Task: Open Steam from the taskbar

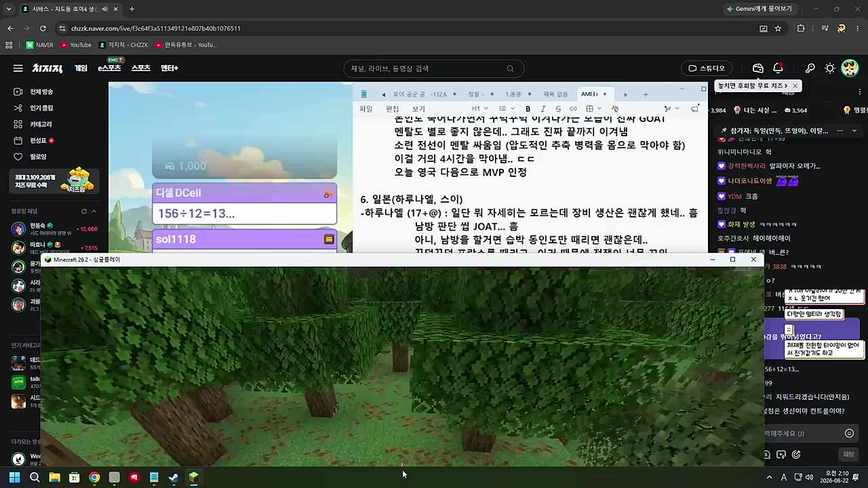Action: (174, 477)
